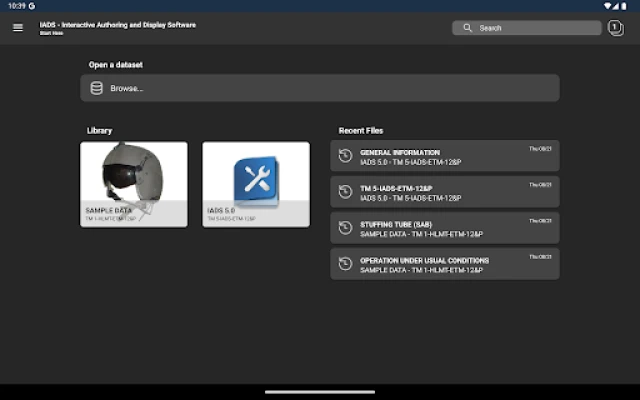The width and height of the screenshot is (640, 400).
Task: Open the tab counter showing 1
Action: [x=615, y=28]
